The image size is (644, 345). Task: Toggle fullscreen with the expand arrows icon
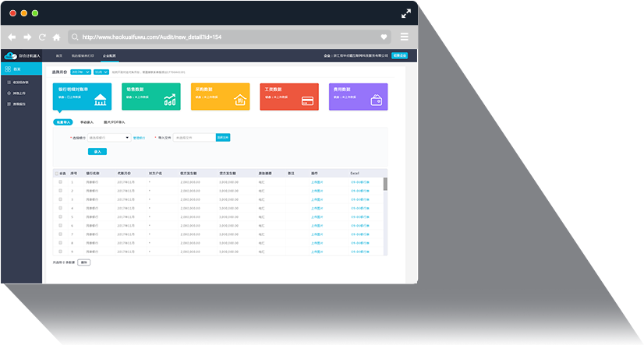pyautogui.click(x=405, y=13)
